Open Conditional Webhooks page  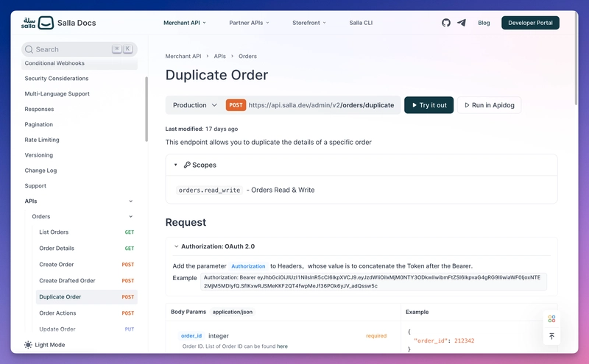(80, 63)
